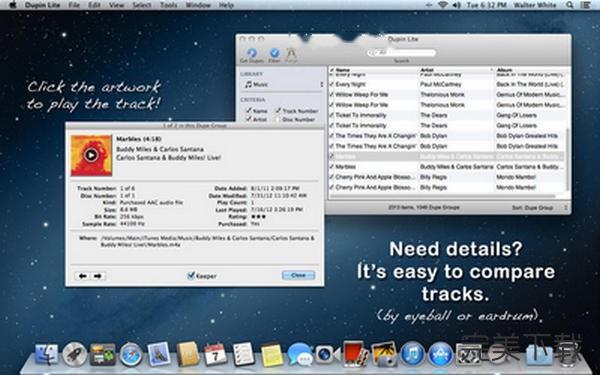Open Notification Center list icon in the menu bar
This screenshot has height=375, width=600.
[x=585, y=5]
